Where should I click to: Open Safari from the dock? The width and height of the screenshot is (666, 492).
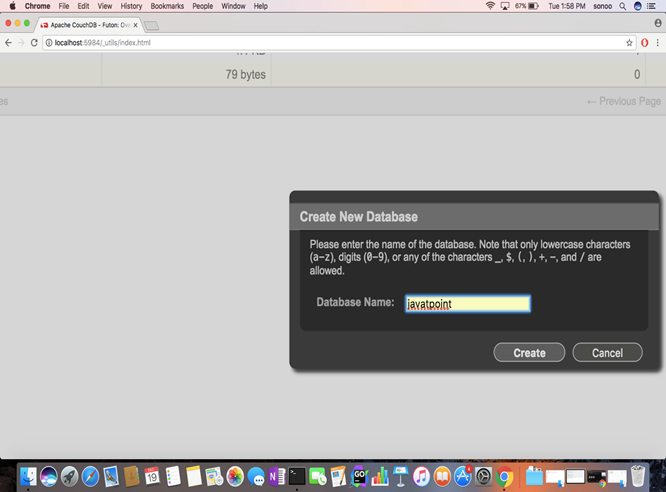click(x=90, y=476)
